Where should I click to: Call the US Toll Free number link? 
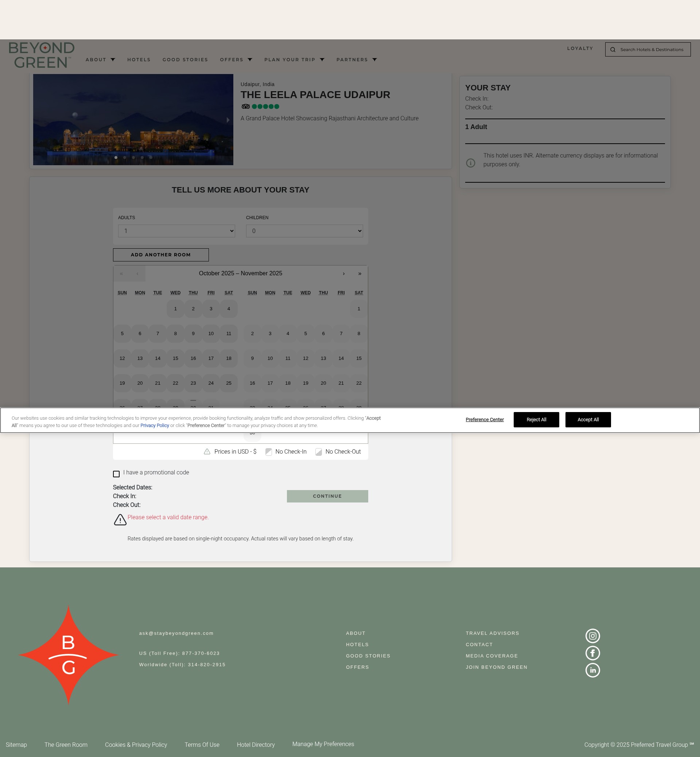click(x=179, y=653)
